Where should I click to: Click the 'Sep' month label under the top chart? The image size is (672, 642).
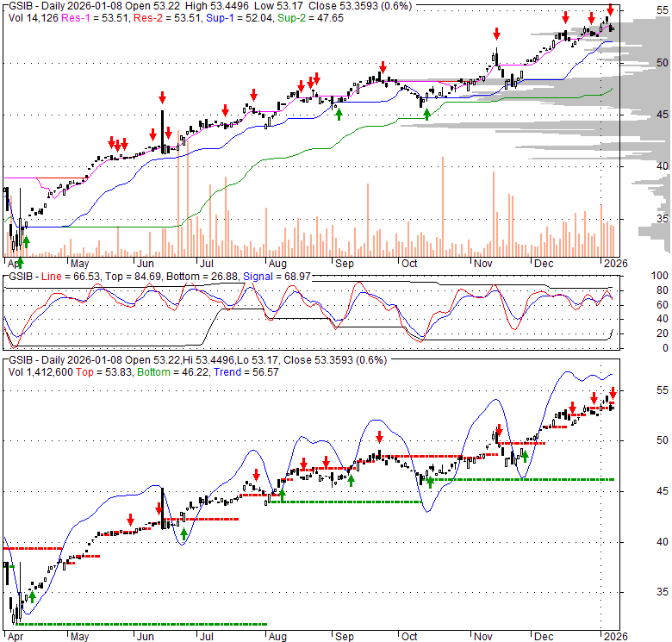(345, 264)
